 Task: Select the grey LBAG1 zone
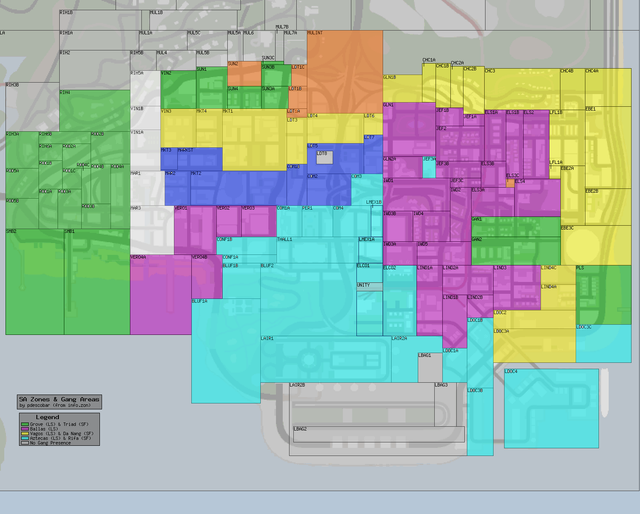[430, 367]
